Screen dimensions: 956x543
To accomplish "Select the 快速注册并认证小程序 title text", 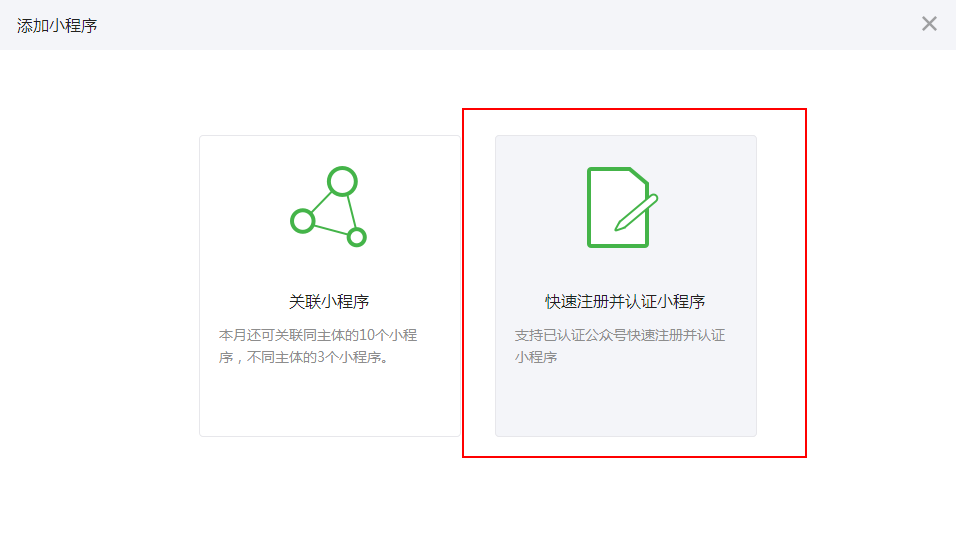I will tap(625, 301).
